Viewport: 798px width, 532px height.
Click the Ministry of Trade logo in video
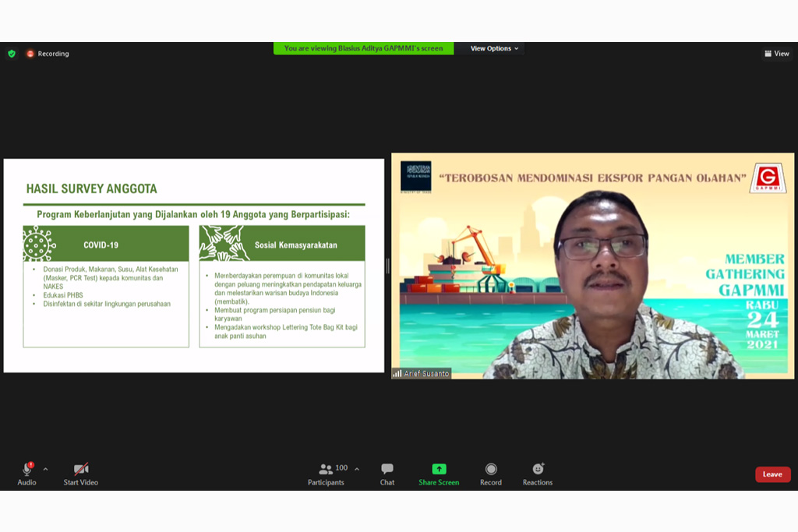(x=416, y=177)
